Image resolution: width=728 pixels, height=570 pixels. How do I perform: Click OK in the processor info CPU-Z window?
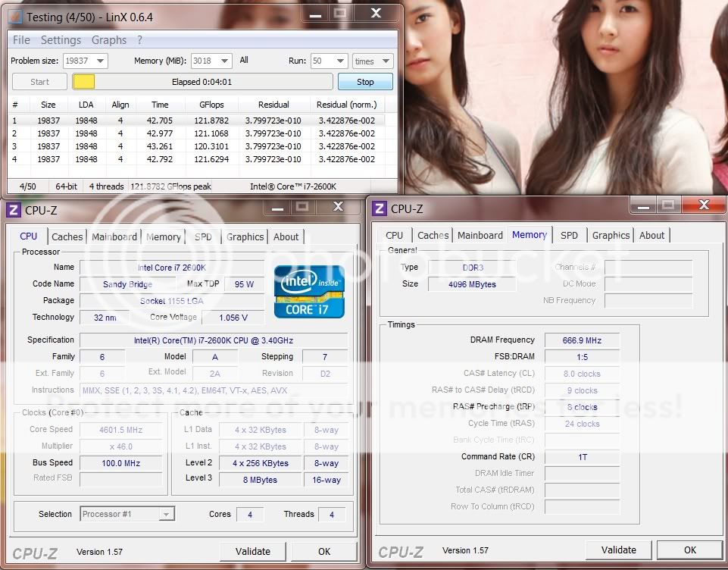tap(323, 552)
